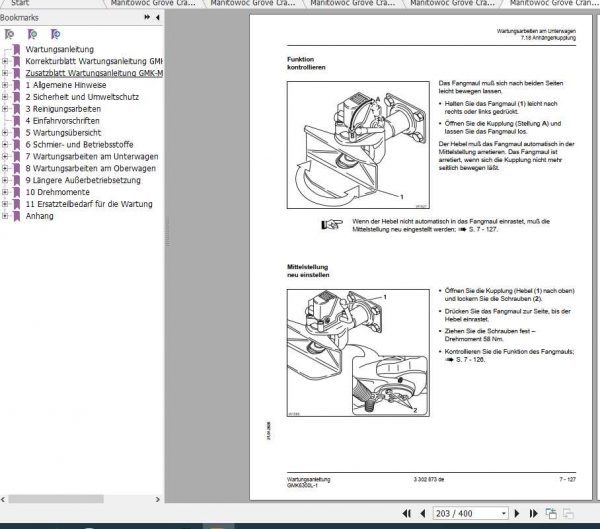Click the Bookmarks panel title
The height and width of the screenshot is (529, 600).
(19, 18)
